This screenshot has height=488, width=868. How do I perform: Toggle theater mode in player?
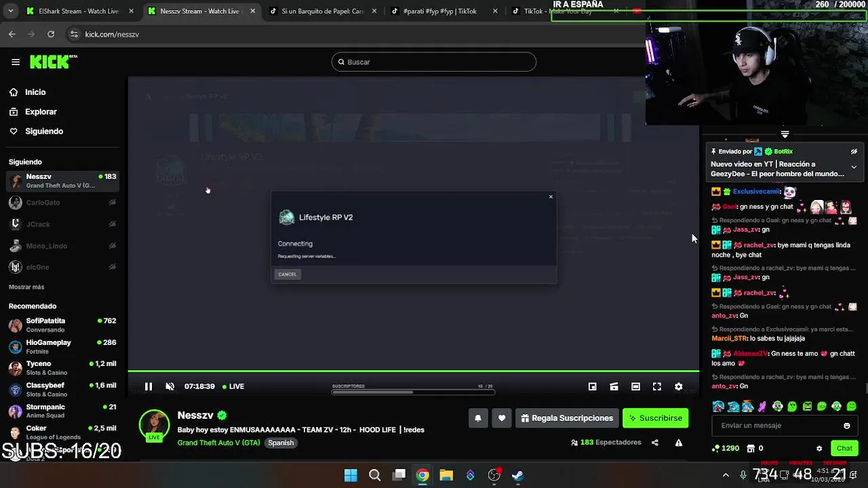click(635, 386)
